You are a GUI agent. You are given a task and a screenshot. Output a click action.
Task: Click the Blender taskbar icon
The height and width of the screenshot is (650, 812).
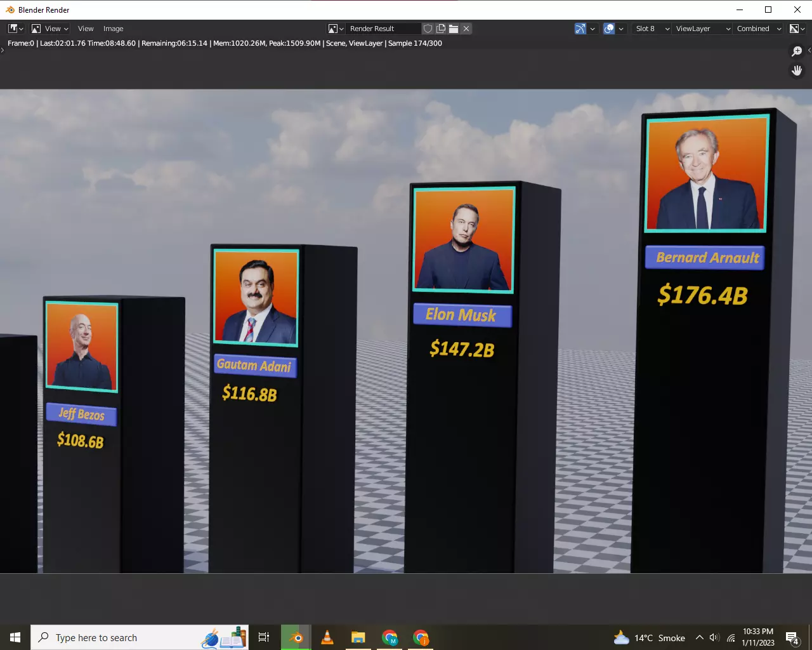(x=296, y=637)
